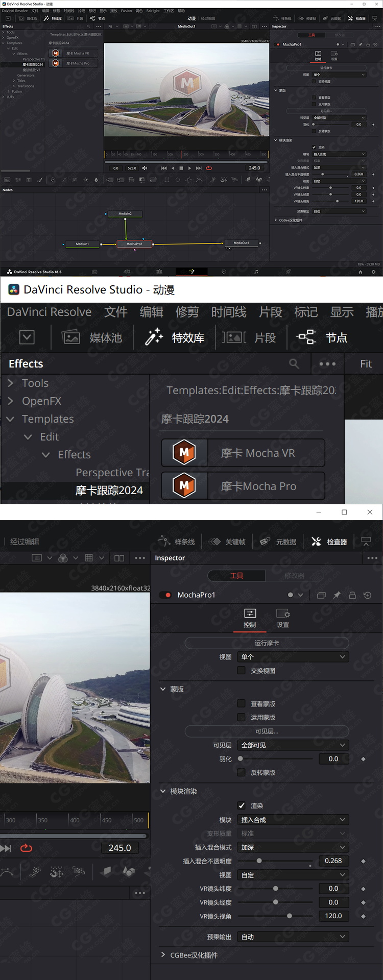Expand the Tools tree item in enlarged Effects panel
383x980 pixels.
[x=11, y=383]
